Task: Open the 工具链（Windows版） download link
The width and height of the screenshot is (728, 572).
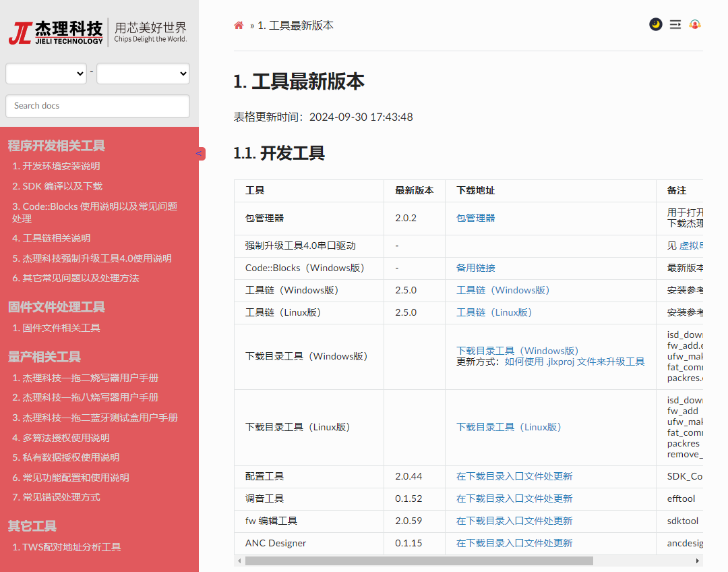Action: coord(503,291)
